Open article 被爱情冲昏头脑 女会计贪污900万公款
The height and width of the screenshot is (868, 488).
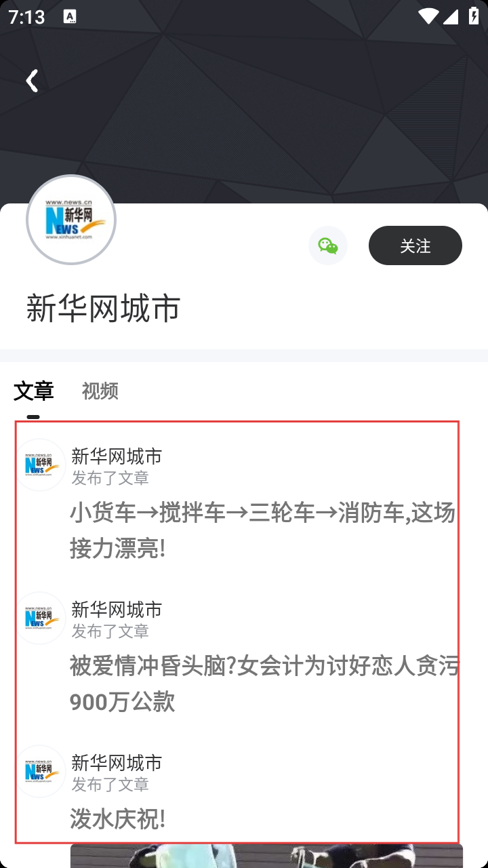click(264, 684)
